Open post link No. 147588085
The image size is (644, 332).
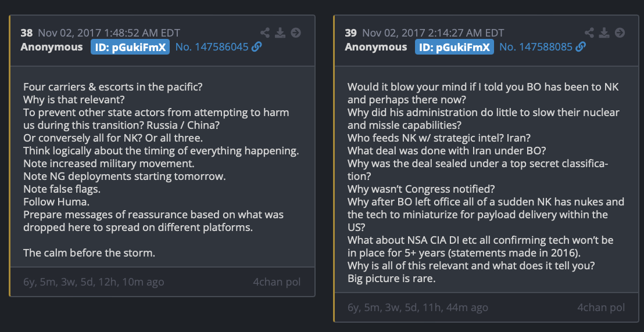click(536, 47)
